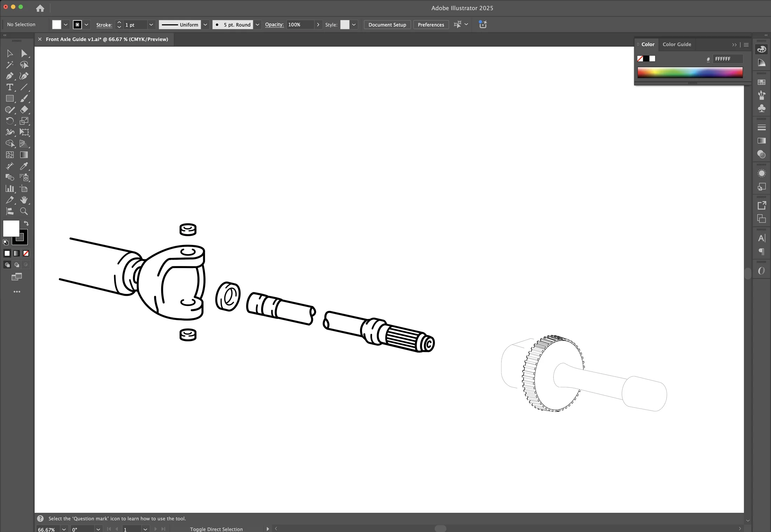The image size is (771, 532).
Task: Expand opacity slider arrow
Action: [x=318, y=25]
